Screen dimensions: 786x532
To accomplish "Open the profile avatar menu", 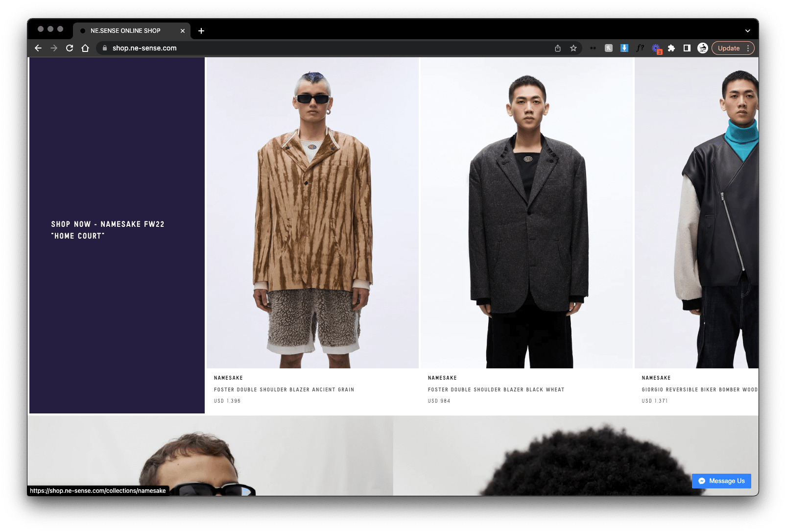I will click(703, 48).
